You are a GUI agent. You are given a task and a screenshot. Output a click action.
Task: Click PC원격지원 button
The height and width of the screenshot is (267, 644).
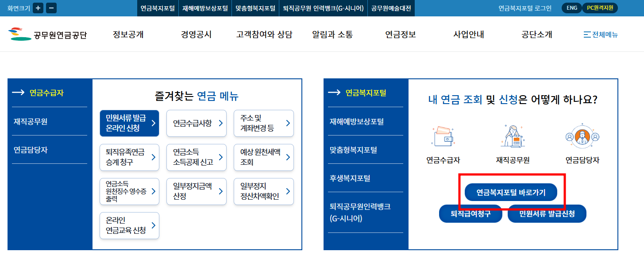click(600, 8)
